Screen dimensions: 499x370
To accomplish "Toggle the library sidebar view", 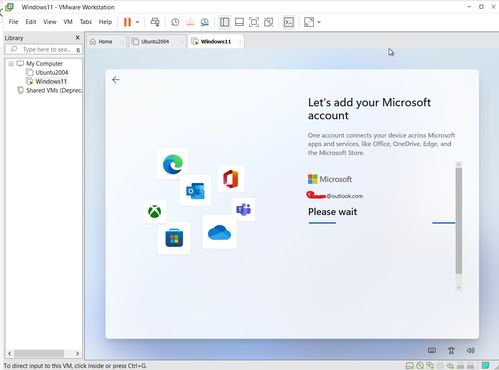I will coord(225,22).
